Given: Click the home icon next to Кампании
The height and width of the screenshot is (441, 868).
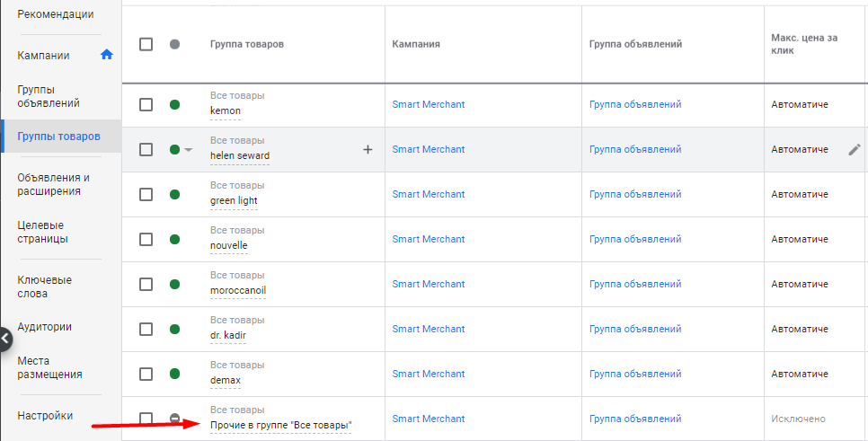Looking at the screenshot, I should point(107,55).
